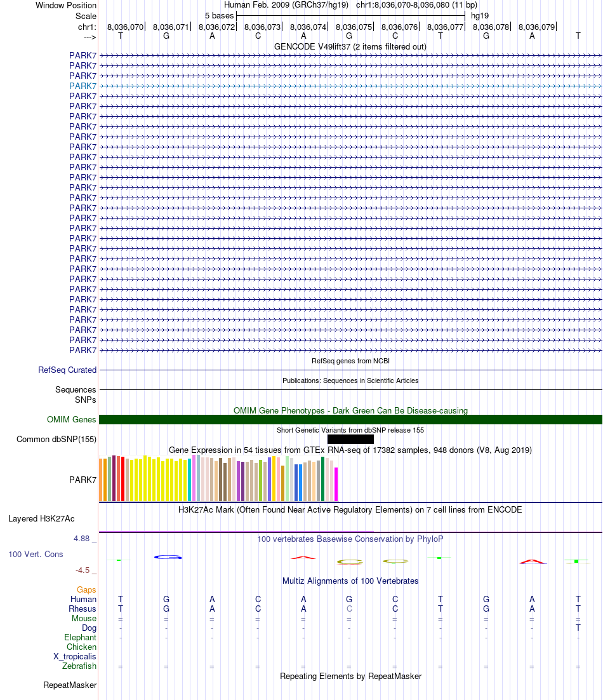Click the Elephant alignment row label
This screenshot has width=603, height=700.
80,637
